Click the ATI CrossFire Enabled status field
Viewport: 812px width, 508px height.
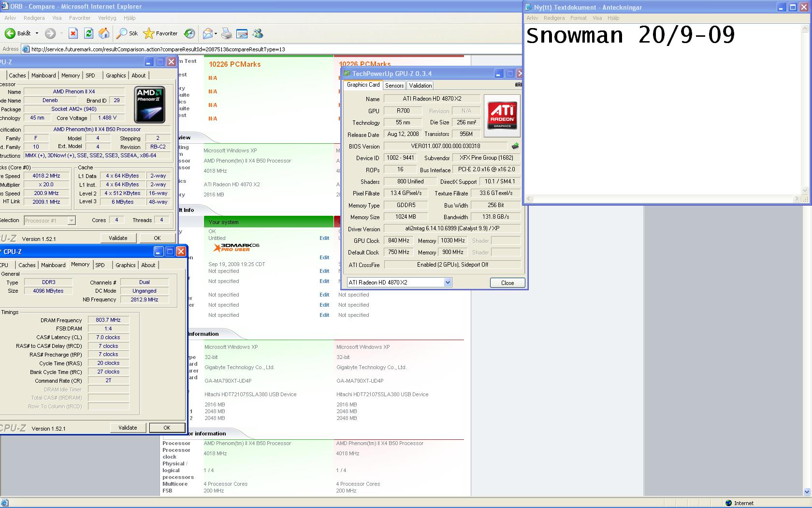click(452, 265)
